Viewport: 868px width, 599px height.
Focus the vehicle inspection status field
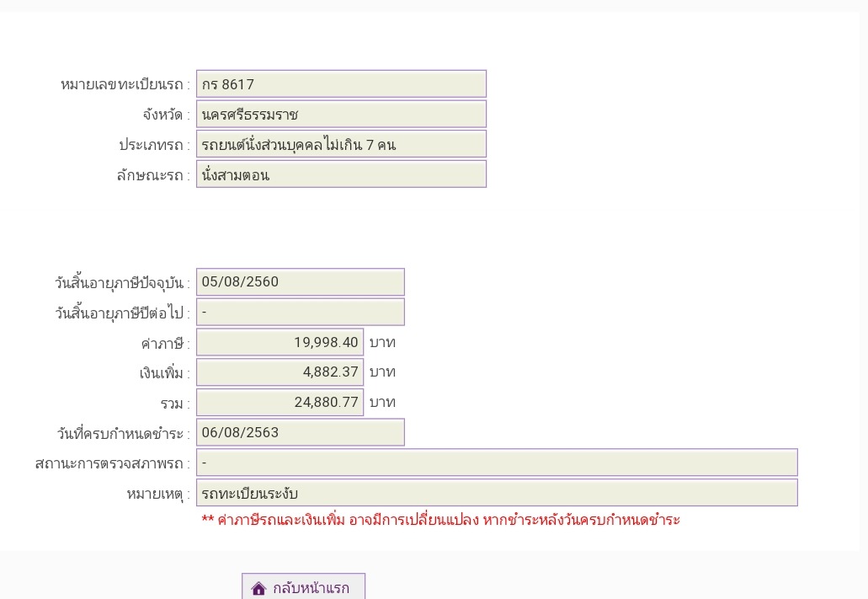497,463
